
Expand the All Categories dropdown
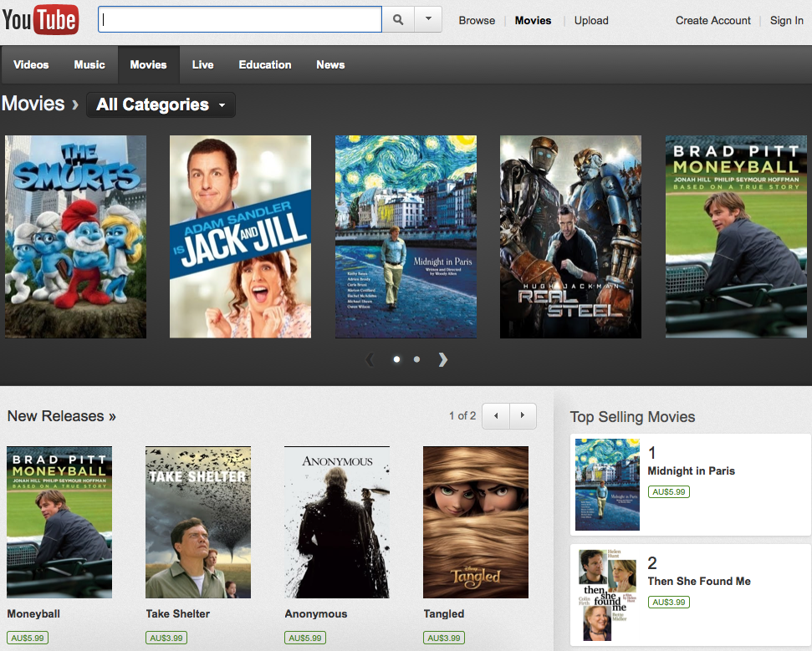(161, 104)
